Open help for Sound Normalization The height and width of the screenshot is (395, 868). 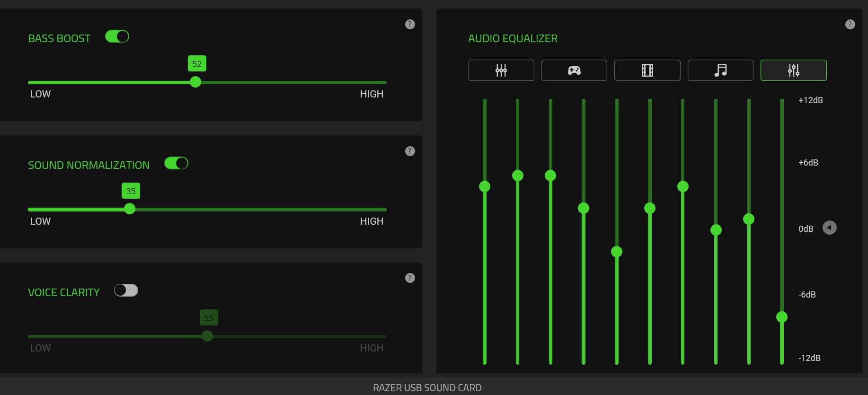click(410, 151)
